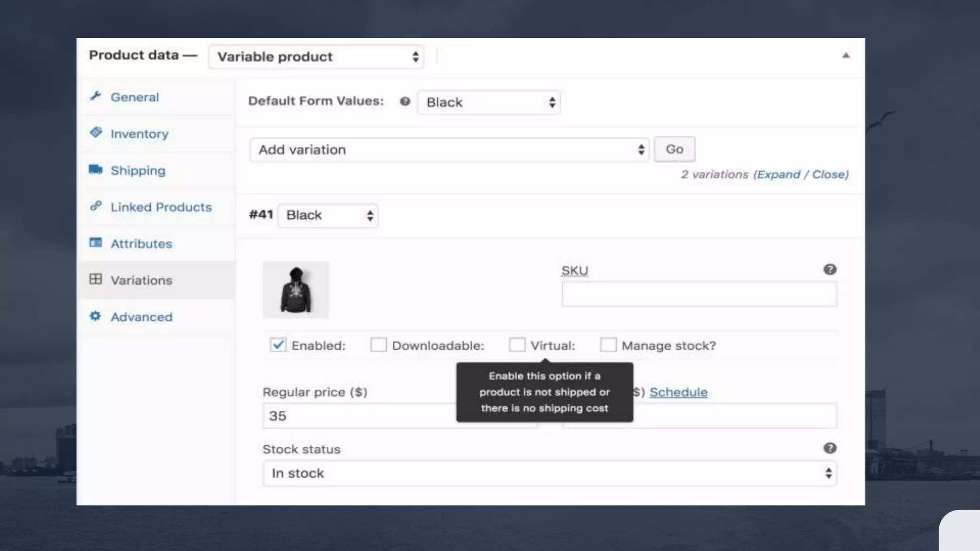Click the hoodie variation thumbnail image
Viewport: 980px width, 551px height.
pyautogui.click(x=296, y=290)
